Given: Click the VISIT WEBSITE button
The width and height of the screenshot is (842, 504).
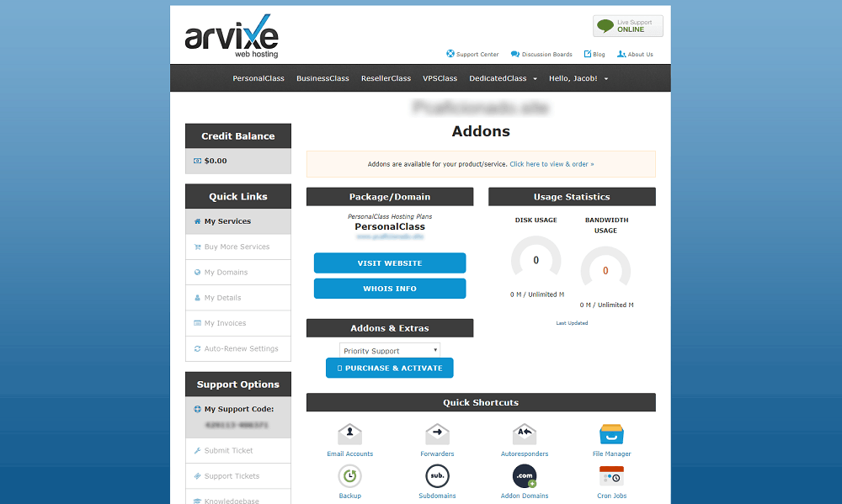Looking at the screenshot, I should point(389,263).
